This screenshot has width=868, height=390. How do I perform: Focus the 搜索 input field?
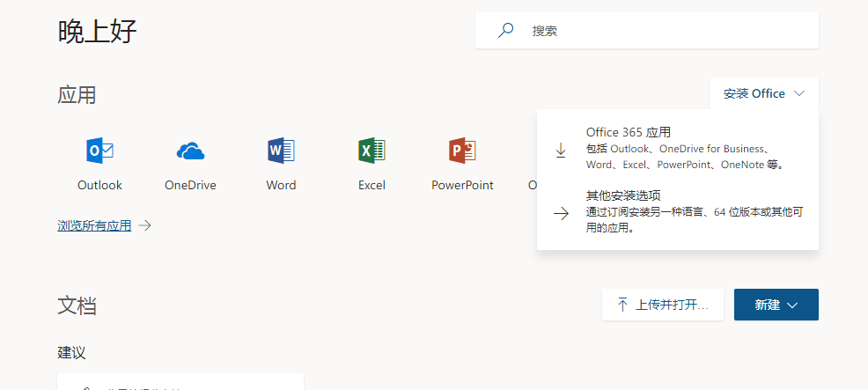click(646, 30)
